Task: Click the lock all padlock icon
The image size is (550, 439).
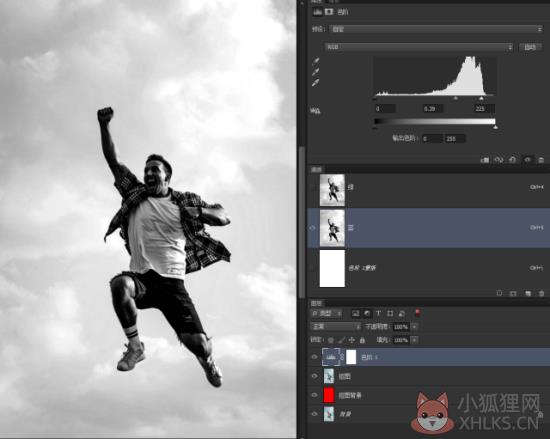Action: coord(362,340)
